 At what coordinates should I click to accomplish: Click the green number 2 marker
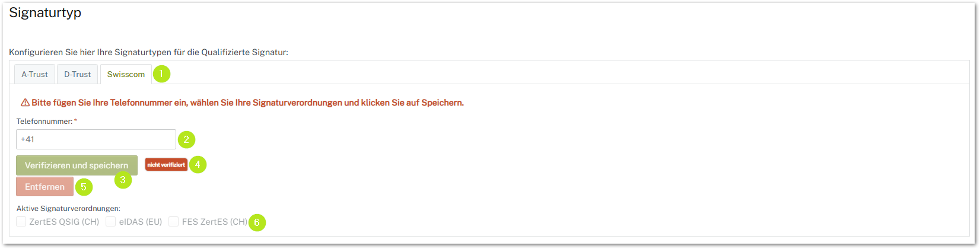coord(186,140)
